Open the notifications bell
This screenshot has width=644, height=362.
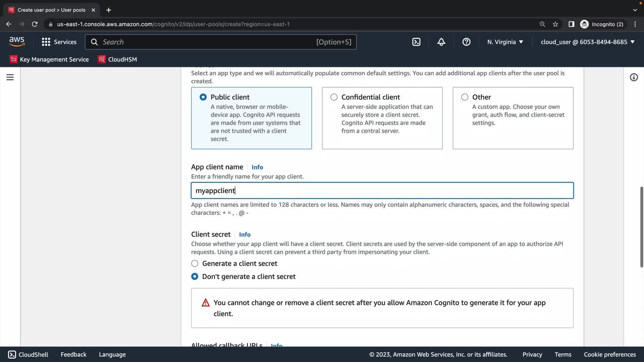[x=441, y=42]
